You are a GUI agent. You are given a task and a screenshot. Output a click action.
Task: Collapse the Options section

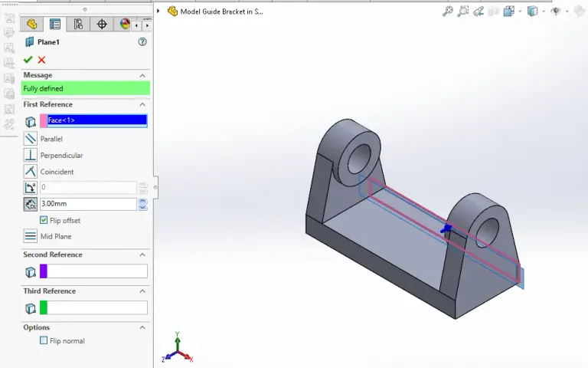click(142, 327)
